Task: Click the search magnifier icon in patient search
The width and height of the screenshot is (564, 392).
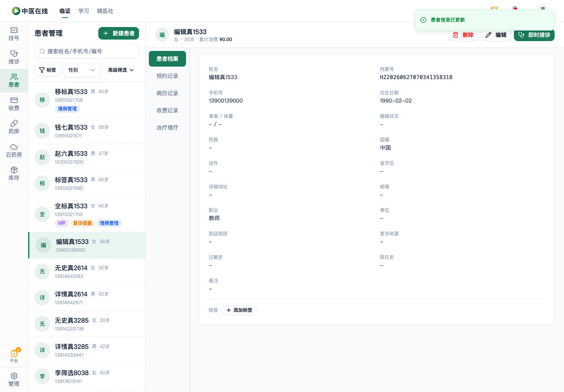Action: tap(42, 51)
